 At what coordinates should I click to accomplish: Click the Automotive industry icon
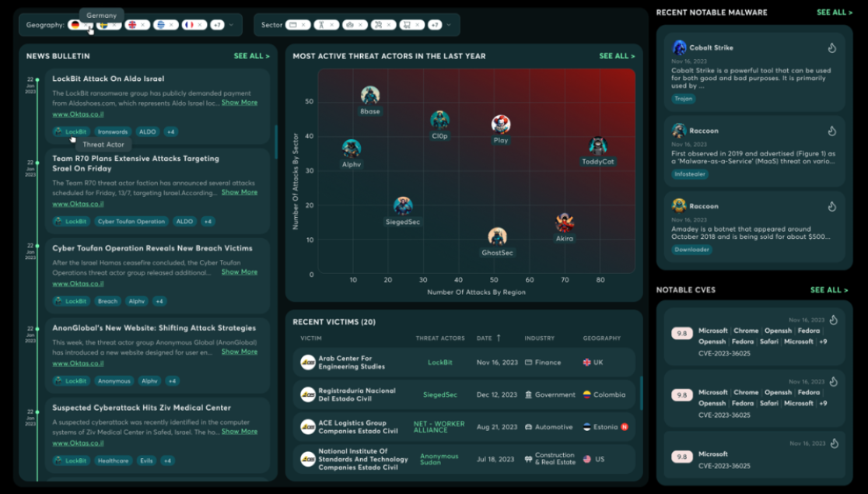click(528, 427)
